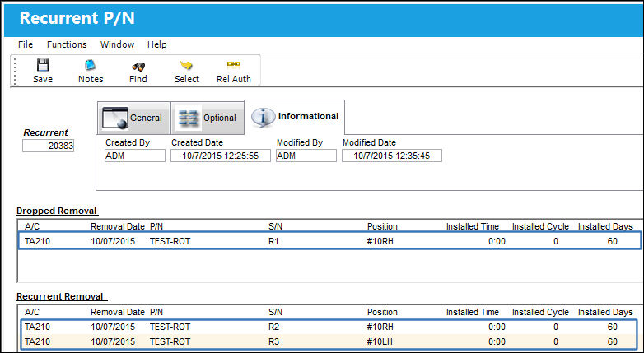Click the Recurrent number field 20383
The image size is (644, 353).
tap(48, 146)
